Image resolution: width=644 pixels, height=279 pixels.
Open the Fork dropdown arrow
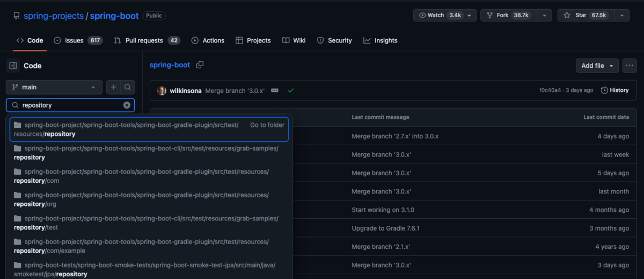coord(545,16)
